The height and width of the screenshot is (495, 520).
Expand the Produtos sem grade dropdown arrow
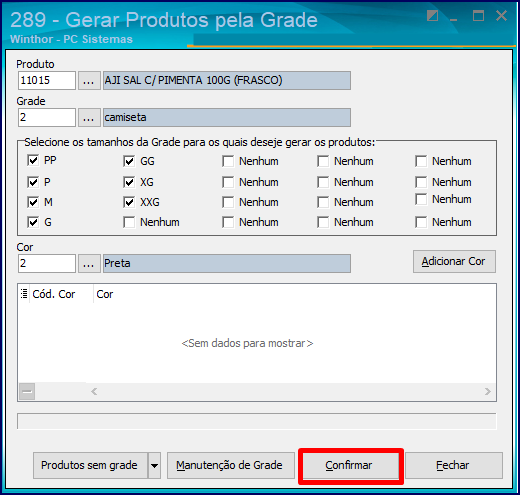pyautogui.click(x=154, y=465)
